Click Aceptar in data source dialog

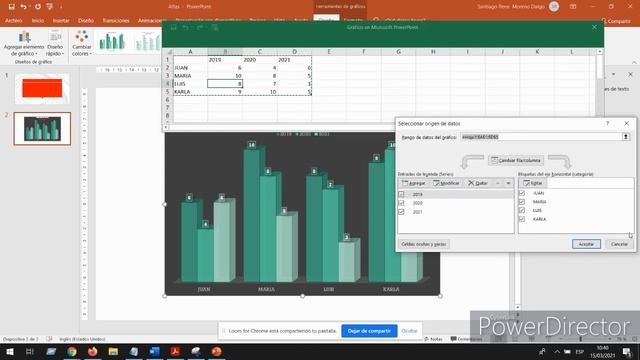coord(586,244)
